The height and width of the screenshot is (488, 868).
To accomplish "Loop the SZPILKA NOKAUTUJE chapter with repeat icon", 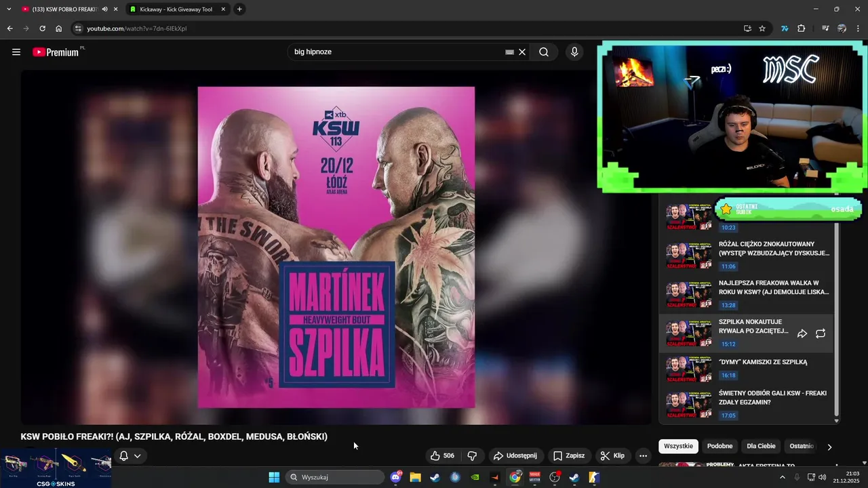I will pyautogui.click(x=821, y=333).
